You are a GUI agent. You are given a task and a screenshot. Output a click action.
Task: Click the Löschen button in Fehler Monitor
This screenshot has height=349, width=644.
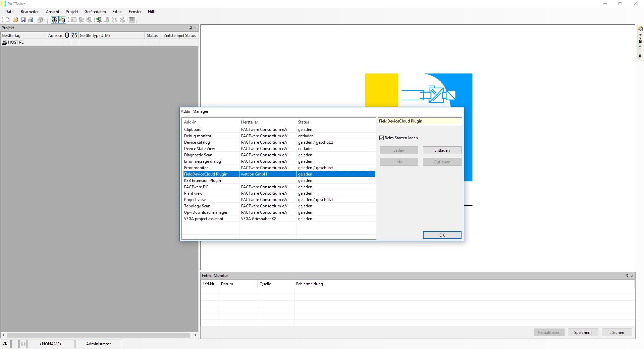(x=617, y=333)
